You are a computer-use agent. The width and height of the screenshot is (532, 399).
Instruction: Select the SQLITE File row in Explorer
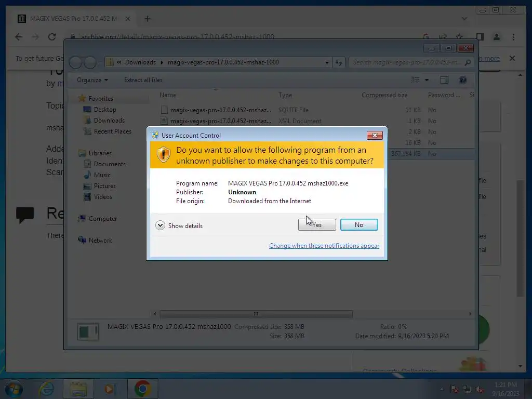(x=315, y=110)
